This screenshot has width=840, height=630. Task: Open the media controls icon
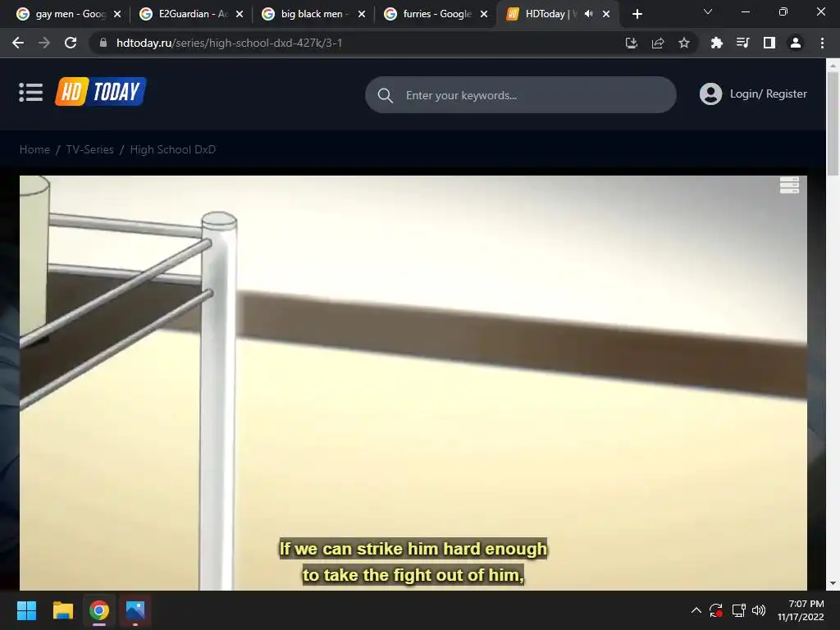click(x=742, y=43)
